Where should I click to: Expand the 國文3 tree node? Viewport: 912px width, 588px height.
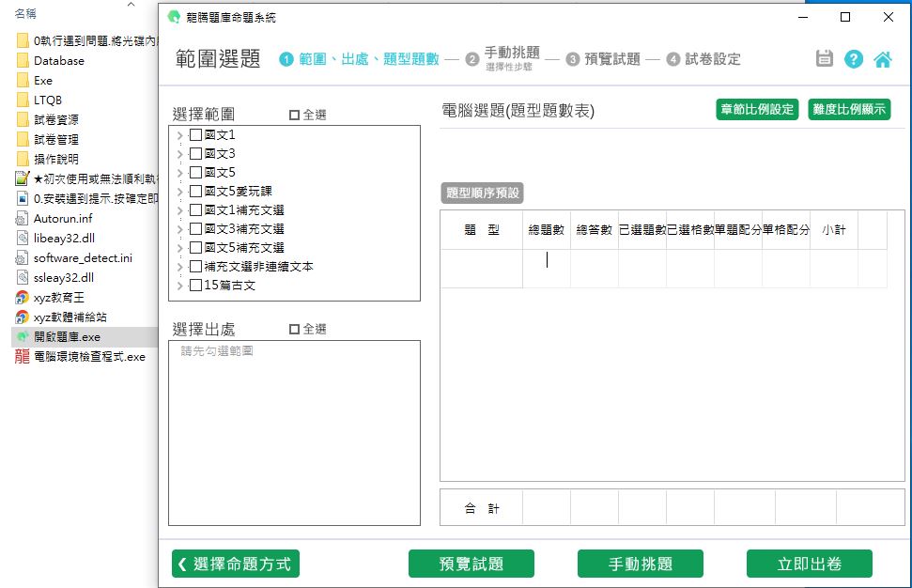click(x=179, y=154)
